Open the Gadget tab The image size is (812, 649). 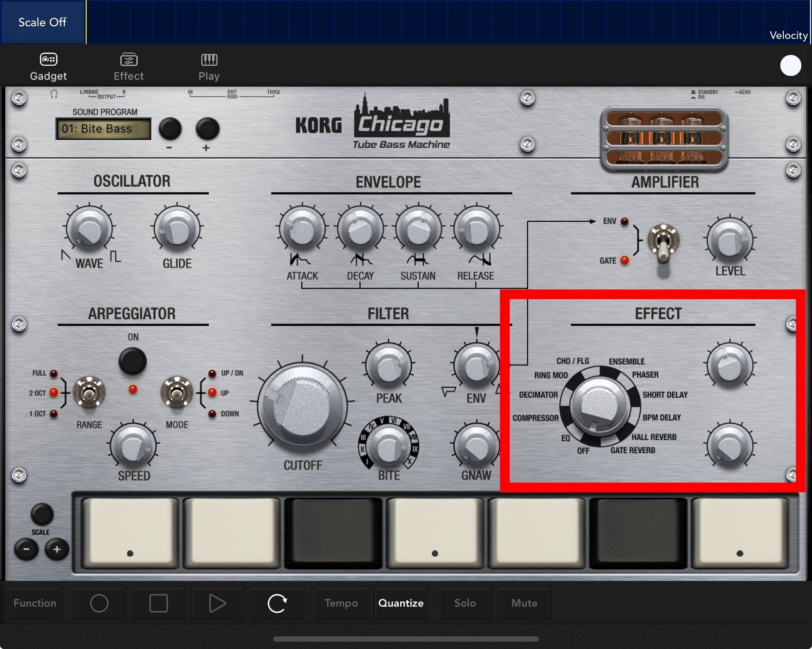click(x=48, y=67)
